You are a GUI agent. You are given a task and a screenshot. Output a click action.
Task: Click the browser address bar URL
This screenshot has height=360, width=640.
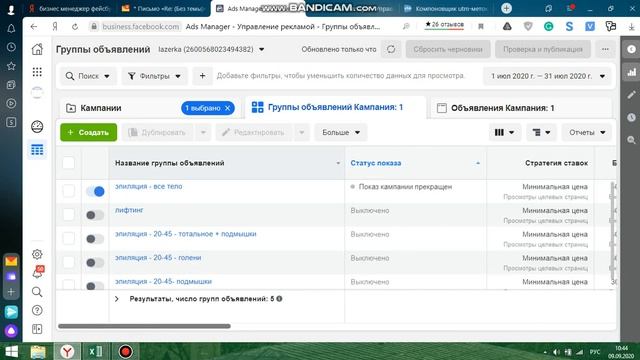pyautogui.click(x=140, y=27)
